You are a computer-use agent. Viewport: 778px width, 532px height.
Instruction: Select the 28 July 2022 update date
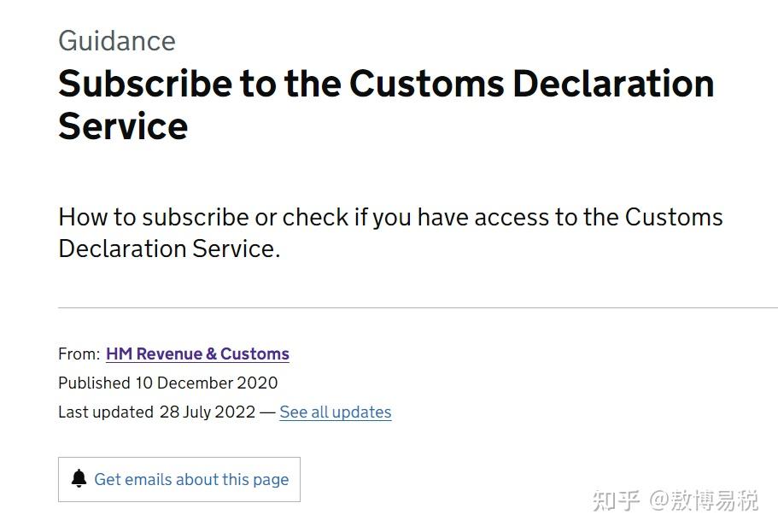[207, 412]
